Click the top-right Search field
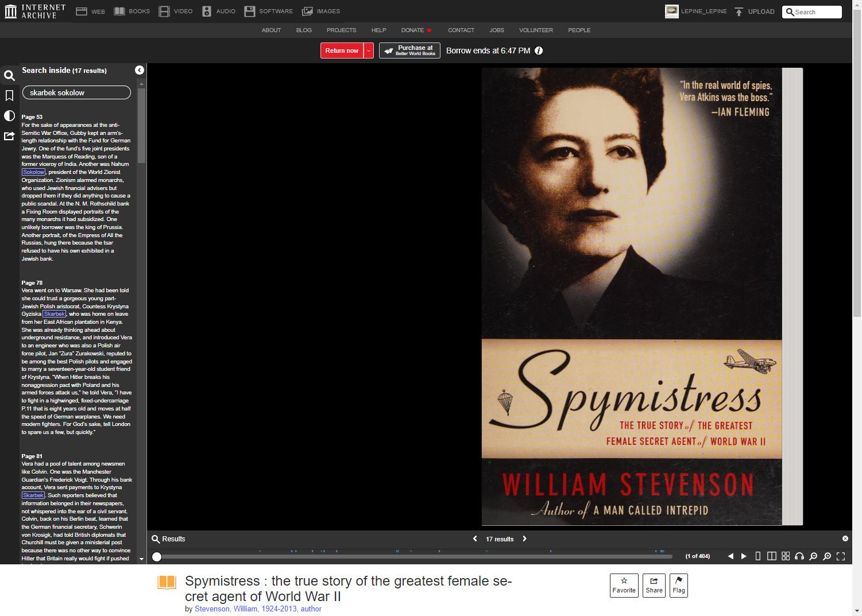 pos(812,12)
